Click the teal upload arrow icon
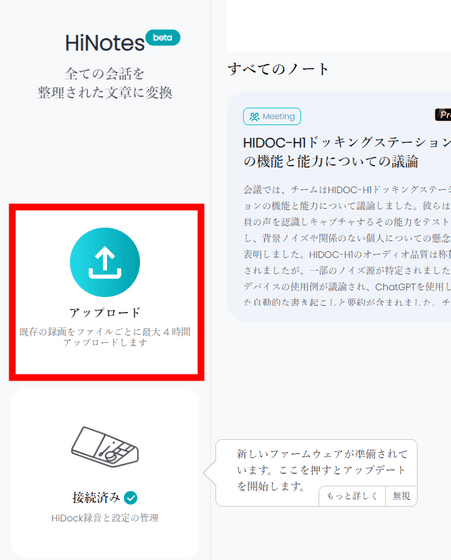This screenshot has height=560, width=451. [x=105, y=262]
